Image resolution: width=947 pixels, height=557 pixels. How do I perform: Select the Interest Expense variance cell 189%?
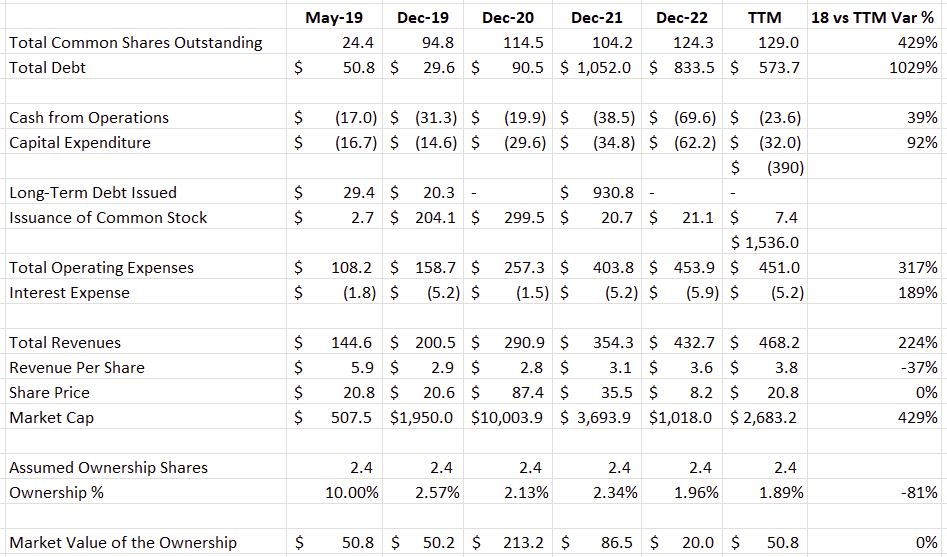click(920, 293)
